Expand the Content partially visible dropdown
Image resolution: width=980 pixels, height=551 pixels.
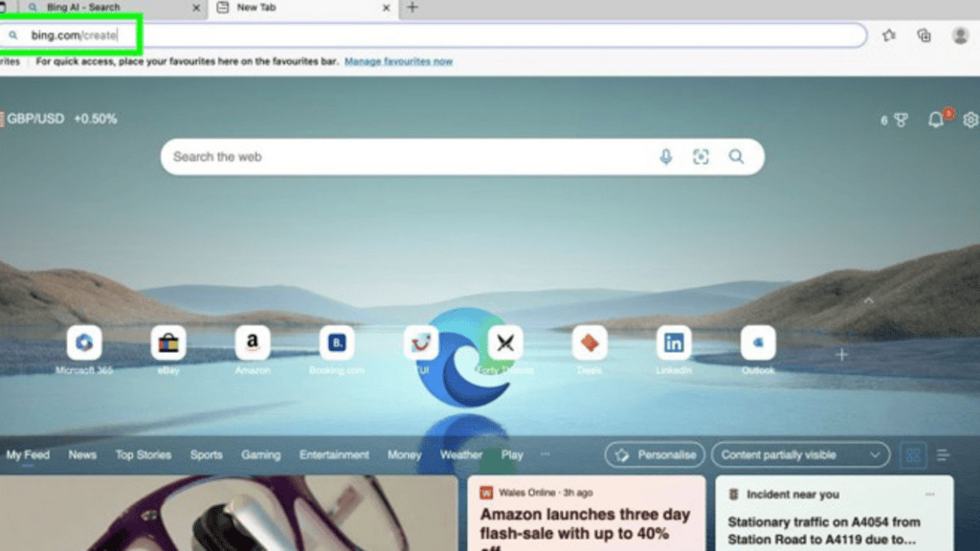click(800, 455)
